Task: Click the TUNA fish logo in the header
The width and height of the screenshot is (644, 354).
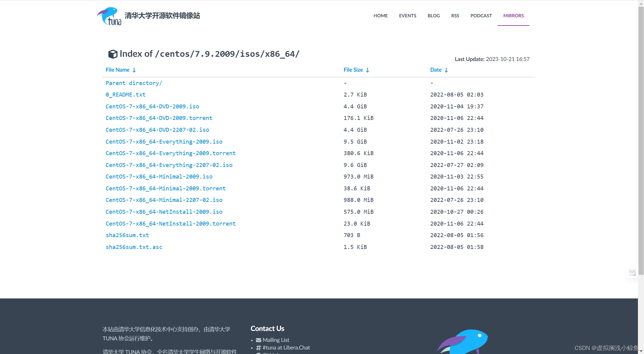Action: pos(109,16)
